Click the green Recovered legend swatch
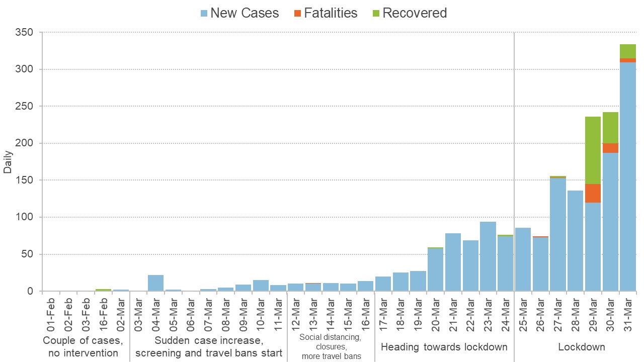The height and width of the screenshot is (362, 644). point(375,13)
